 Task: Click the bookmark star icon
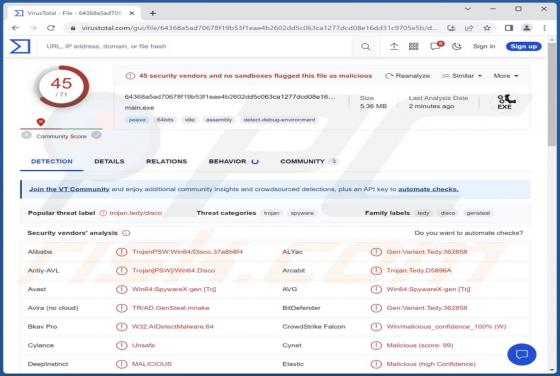pos(486,28)
